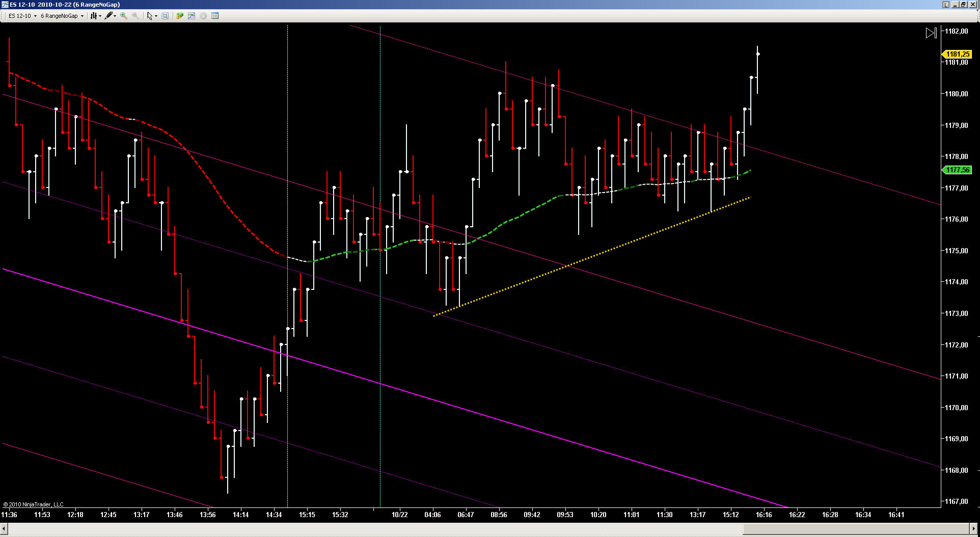
Task: Click the 1182,00 price axis label
Action: coord(957,31)
